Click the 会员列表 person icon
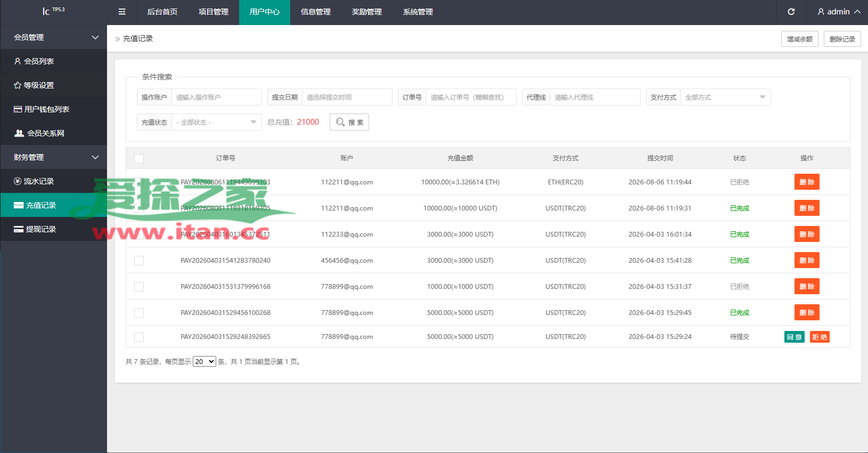Image resolution: width=868 pixels, height=453 pixels. pos(18,61)
